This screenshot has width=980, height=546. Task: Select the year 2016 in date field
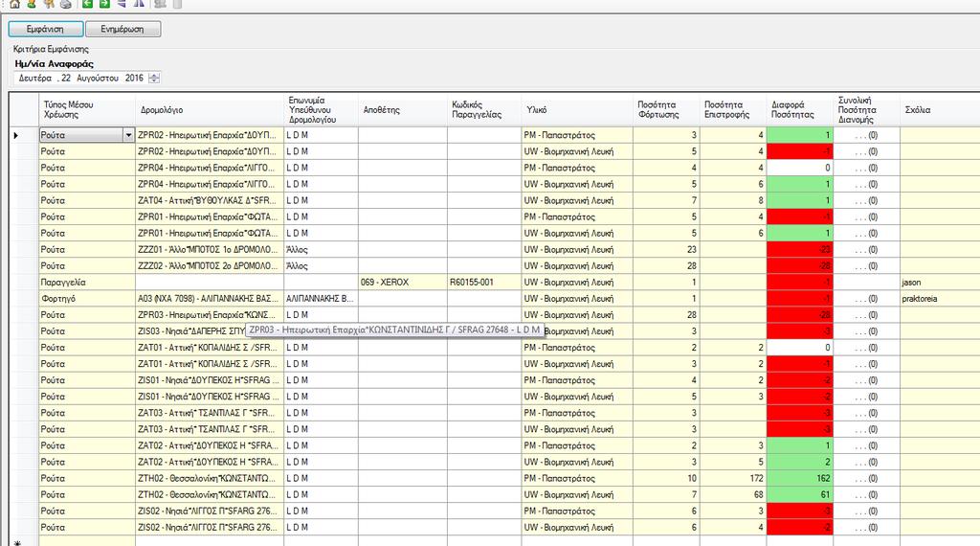134,79
